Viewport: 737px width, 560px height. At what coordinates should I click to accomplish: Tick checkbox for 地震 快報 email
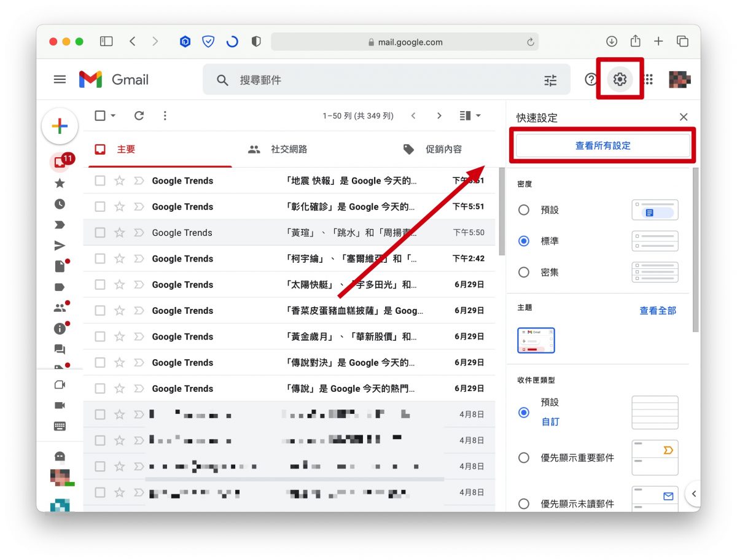[100, 181]
